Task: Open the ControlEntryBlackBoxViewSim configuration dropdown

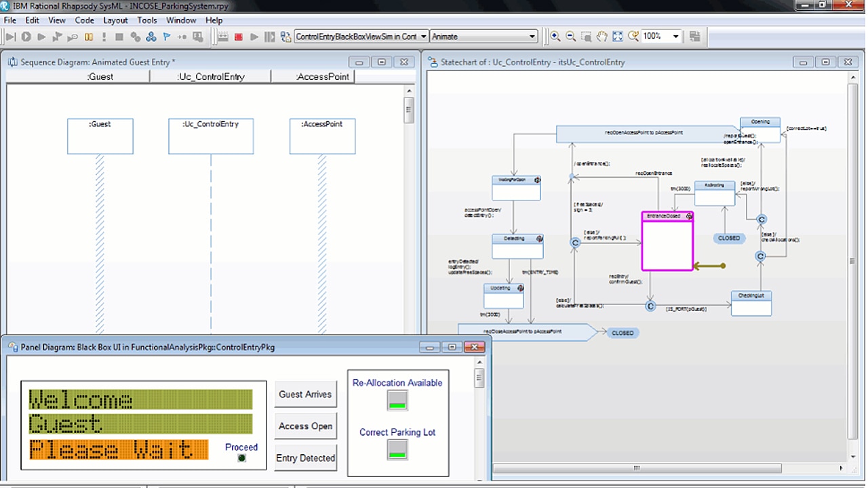Action: [423, 37]
